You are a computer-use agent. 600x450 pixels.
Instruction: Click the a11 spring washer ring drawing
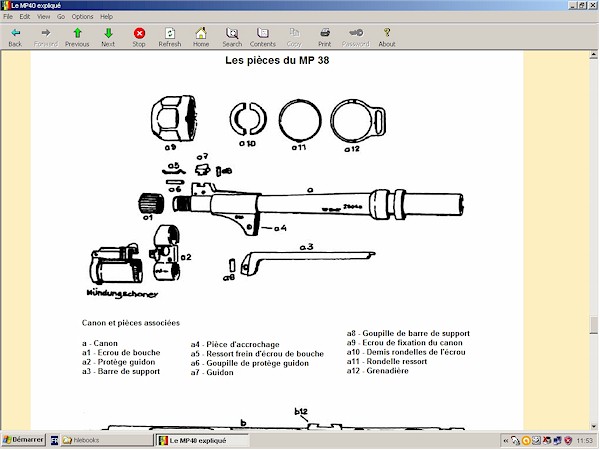(x=300, y=121)
